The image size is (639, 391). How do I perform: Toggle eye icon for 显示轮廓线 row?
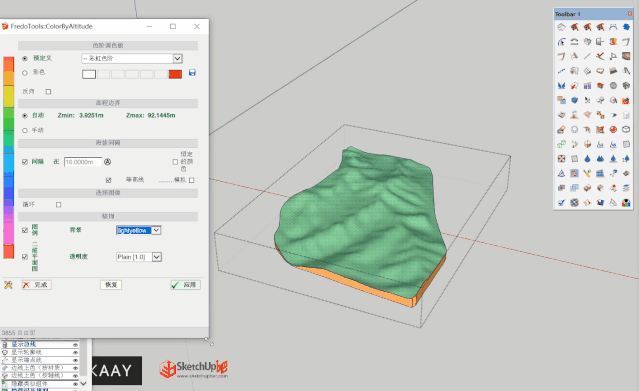(x=75, y=352)
